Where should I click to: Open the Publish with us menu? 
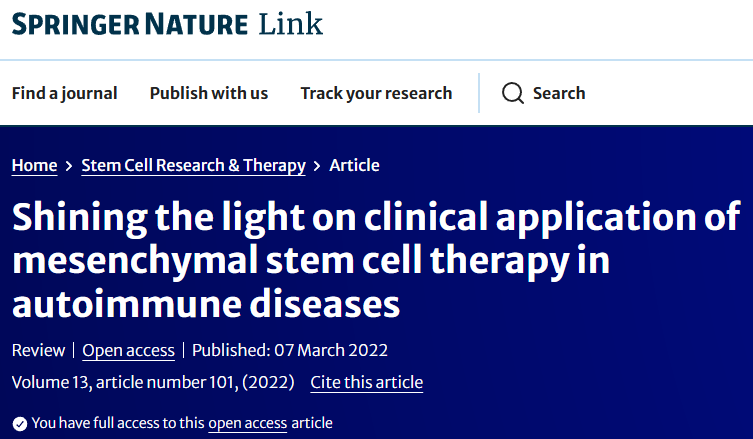[209, 93]
